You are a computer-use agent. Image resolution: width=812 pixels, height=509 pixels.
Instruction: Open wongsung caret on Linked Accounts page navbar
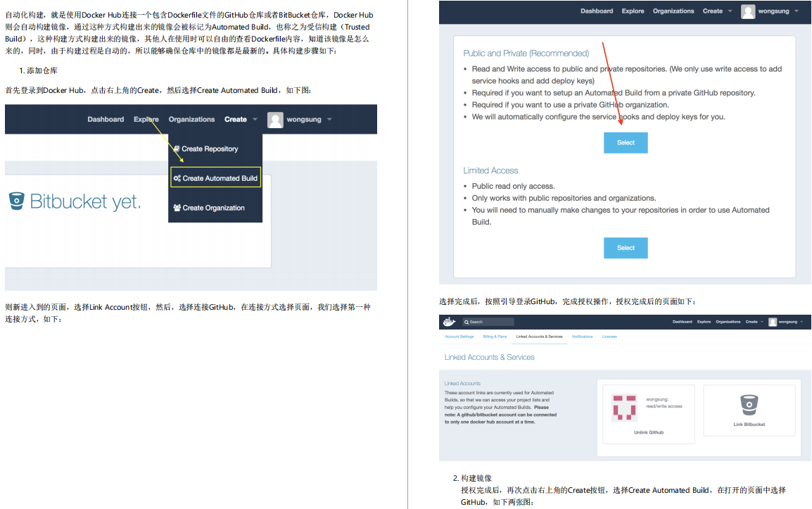coord(801,322)
